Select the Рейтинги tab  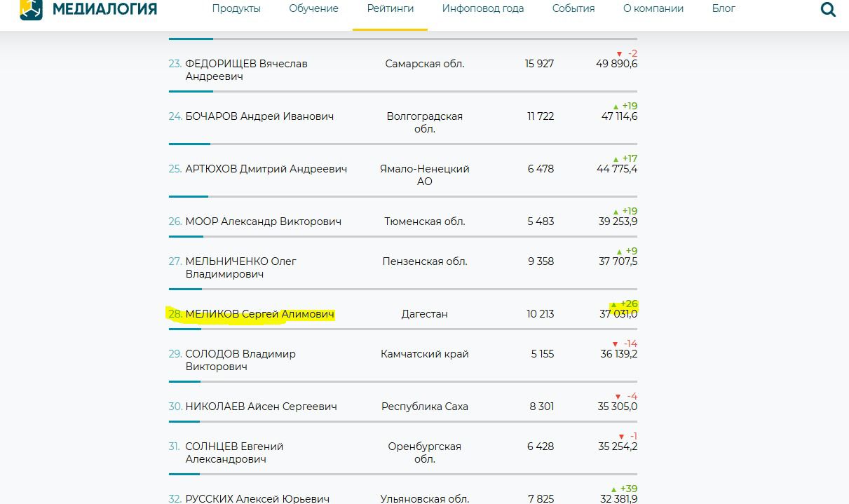tap(390, 8)
